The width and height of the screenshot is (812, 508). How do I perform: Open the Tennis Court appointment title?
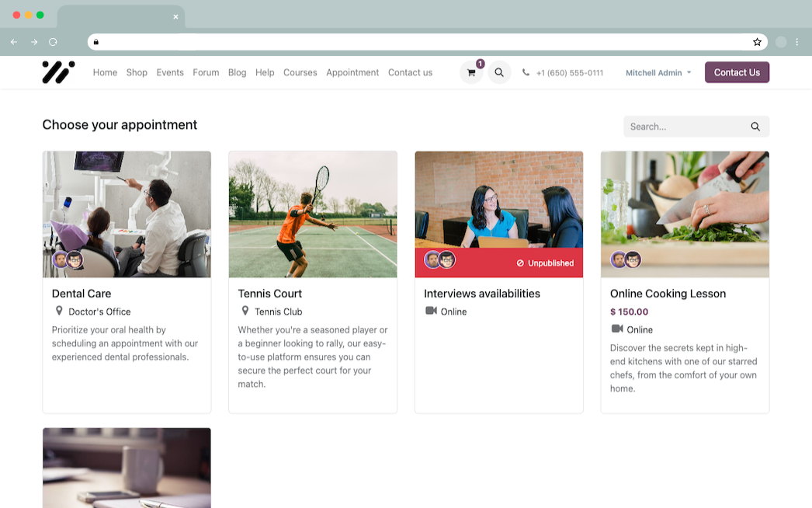coord(269,294)
